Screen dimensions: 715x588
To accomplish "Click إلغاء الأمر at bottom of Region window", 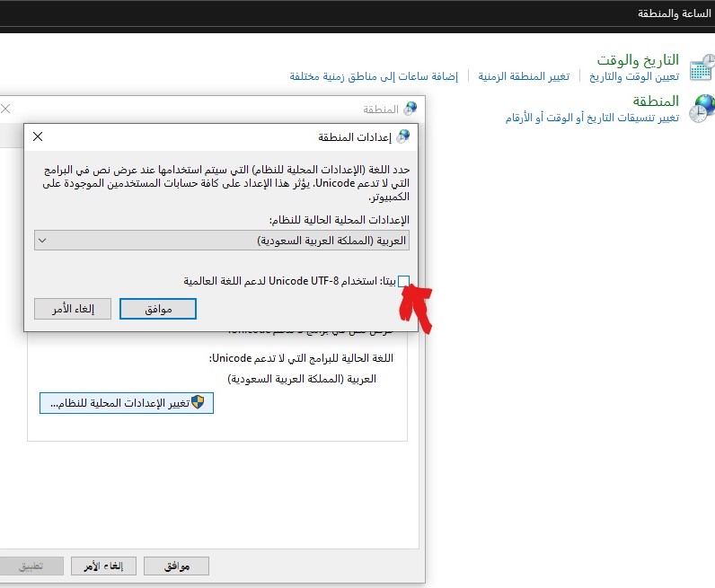I will pos(103,566).
